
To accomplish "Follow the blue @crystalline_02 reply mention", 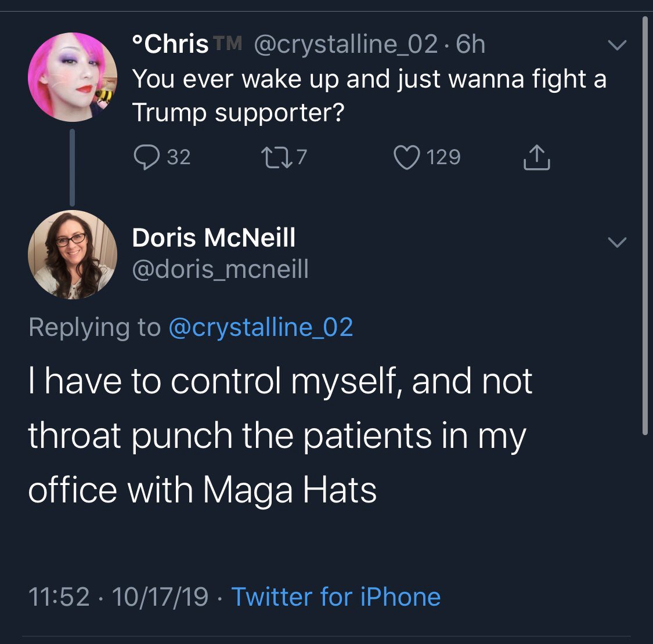I will coord(261,327).
